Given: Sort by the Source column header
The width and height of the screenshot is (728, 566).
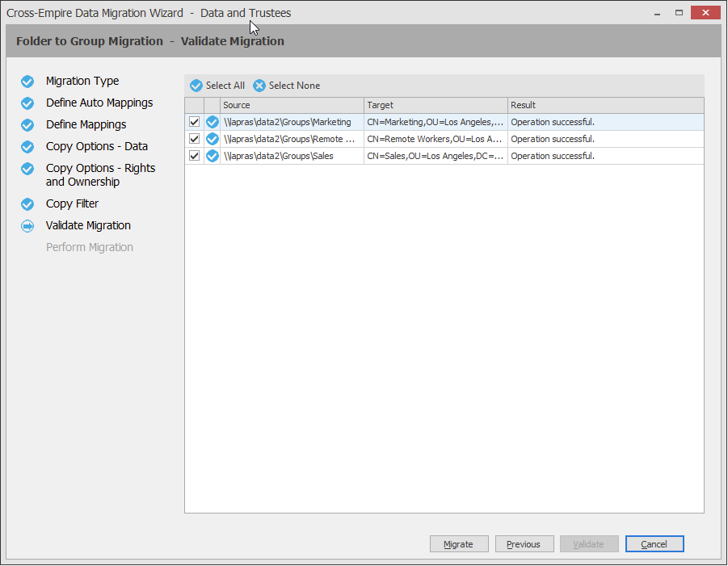Looking at the screenshot, I should 292,105.
